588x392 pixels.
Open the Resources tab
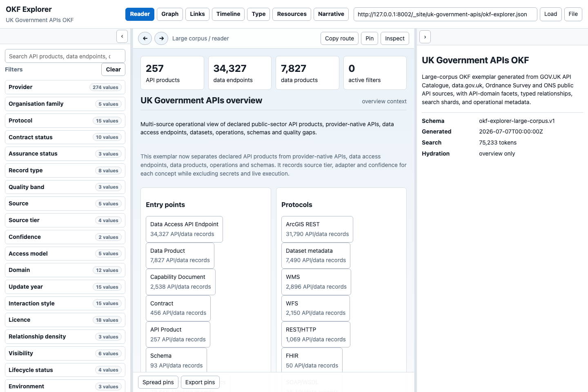(x=292, y=14)
